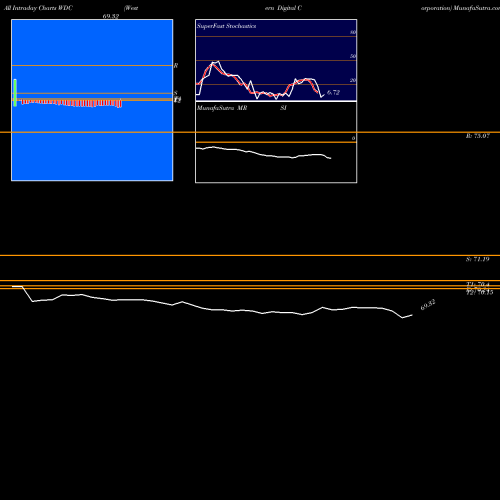The width and height of the screenshot is (500, 500).
Task: Click the 'MunafaSutra MR' panel label
Action: [x=222, y=108]
